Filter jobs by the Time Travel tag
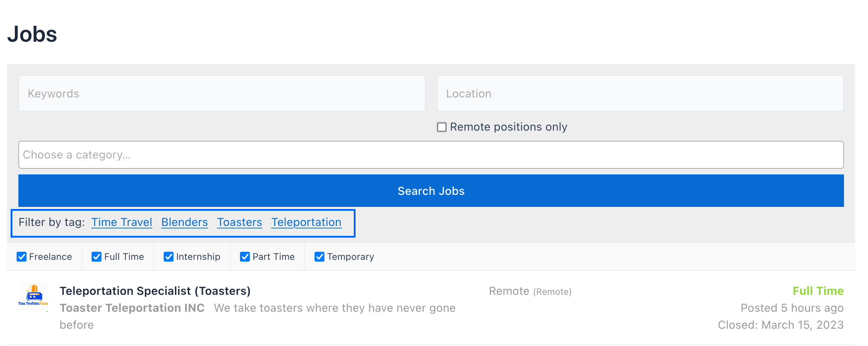 pyautogui.click(x=122, y=222)
